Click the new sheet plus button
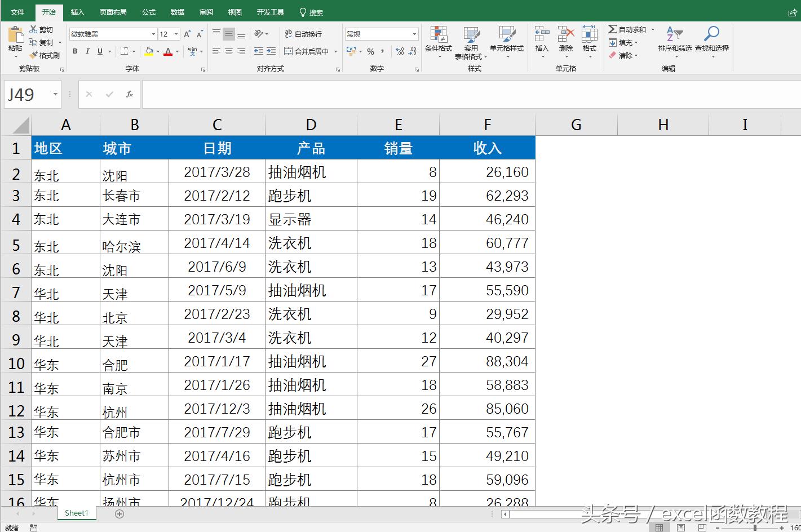This screenshot has width=801, height=532. click(x=118, y=513)
